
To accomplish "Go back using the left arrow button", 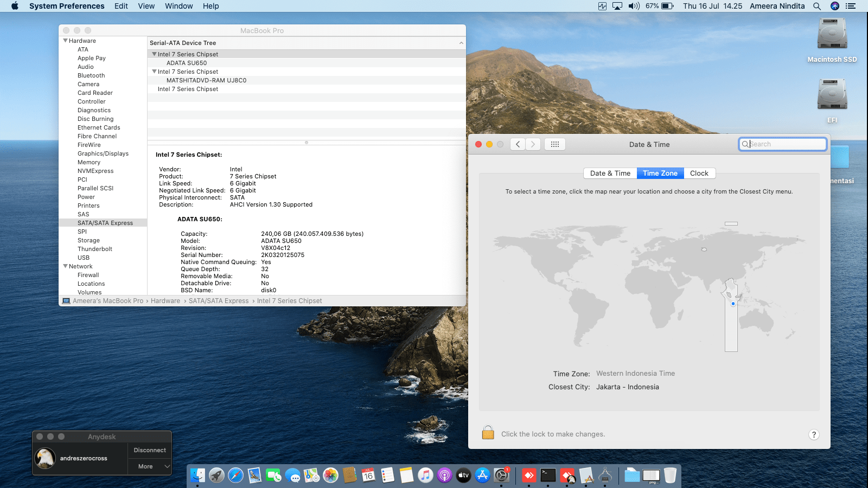I will tap(518, 144).
